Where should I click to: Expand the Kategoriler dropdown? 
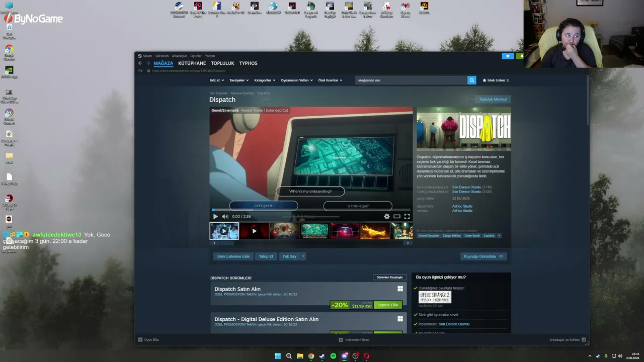265,80
